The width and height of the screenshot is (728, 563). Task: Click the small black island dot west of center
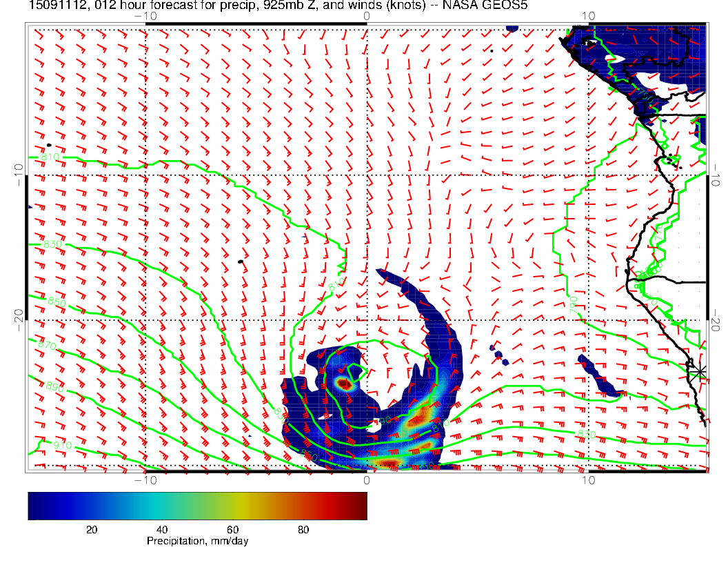[240, 261]
